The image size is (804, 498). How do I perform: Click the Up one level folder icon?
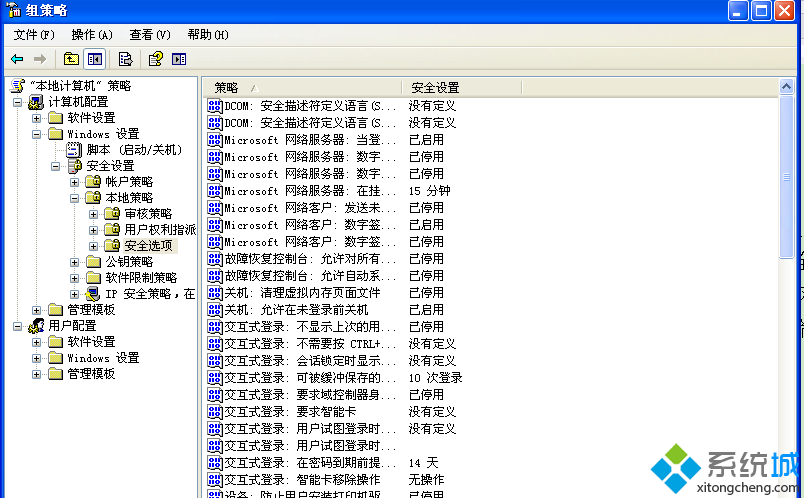pos(71,59)
